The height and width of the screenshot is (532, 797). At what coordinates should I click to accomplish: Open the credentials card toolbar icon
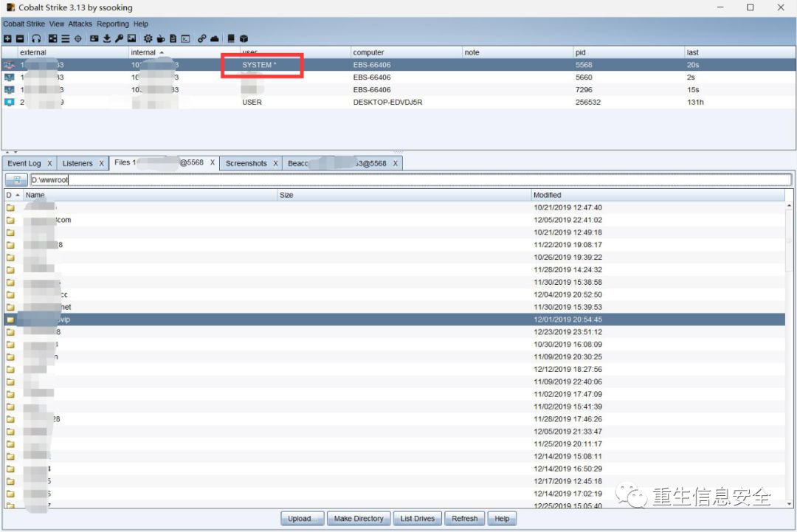click(x=94, y=38)
